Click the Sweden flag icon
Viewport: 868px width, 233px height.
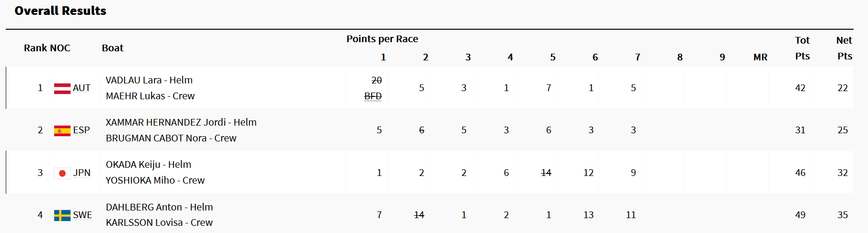click(62, 215)
